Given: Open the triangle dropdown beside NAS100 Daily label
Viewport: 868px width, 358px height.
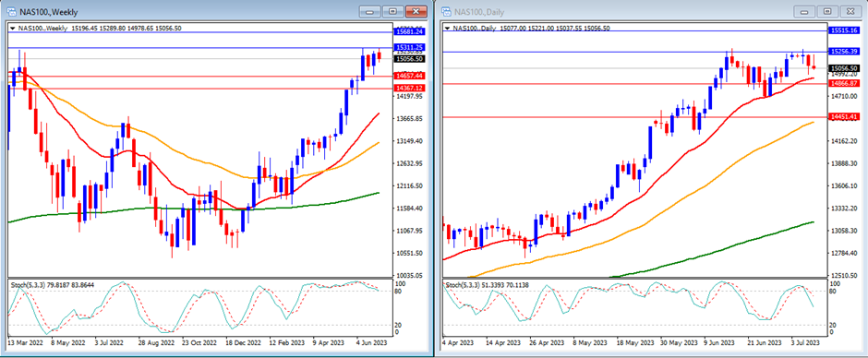Looking at the screenshot, I should point(447,28).
